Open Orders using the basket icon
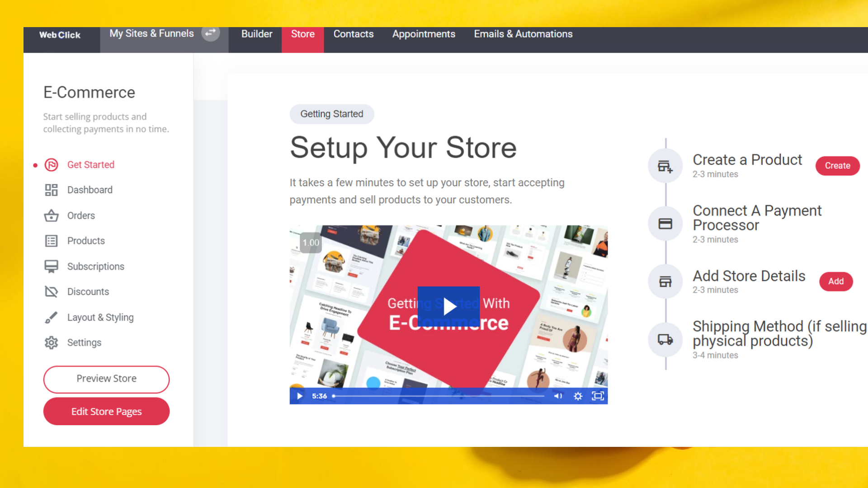 pos(51,216)
